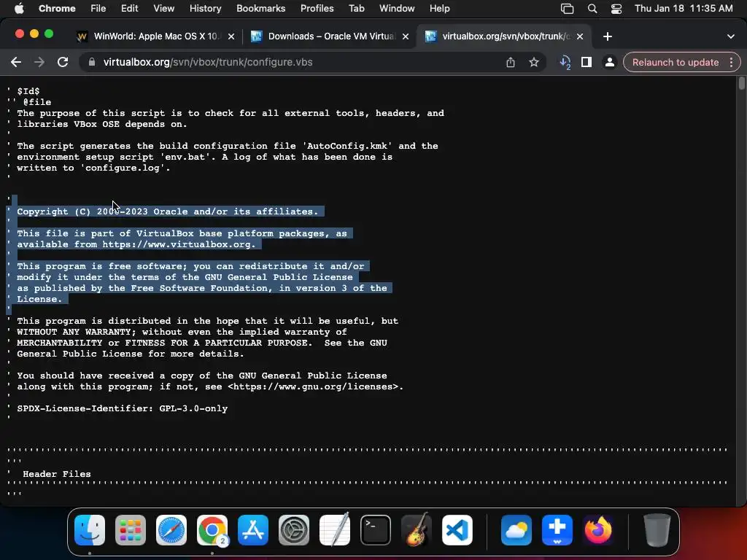The height and width of the screenshot is (560, 747).
Task: Open the Edit menu
Action: [129, 8]
